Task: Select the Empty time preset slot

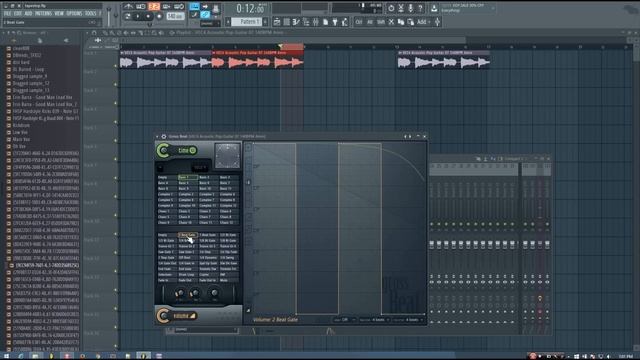Action: 167,178
